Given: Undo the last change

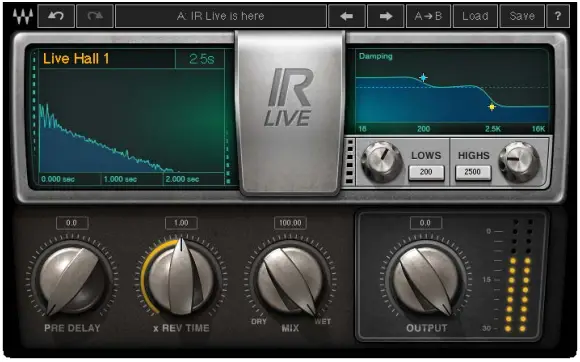Looking at the screenshot, I should (x=56, y=16).
